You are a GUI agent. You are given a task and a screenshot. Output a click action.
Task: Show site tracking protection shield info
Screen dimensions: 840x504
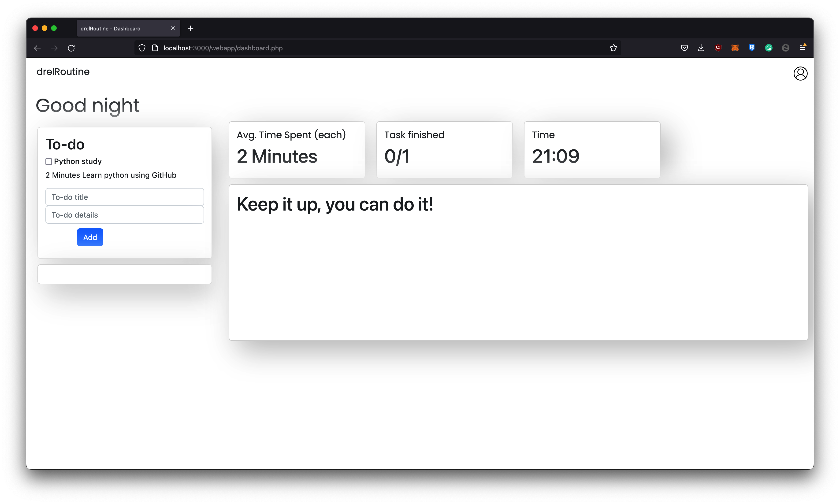[142, 48]
